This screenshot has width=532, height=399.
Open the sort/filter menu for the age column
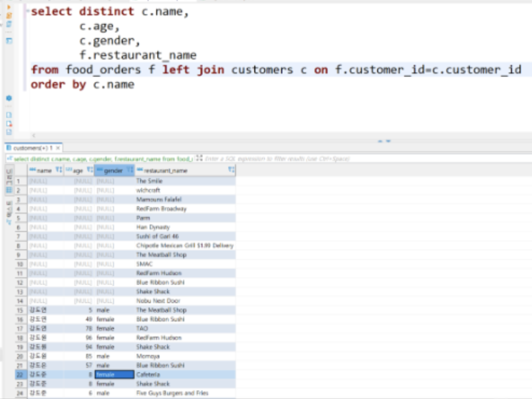(x=90, y=170)
